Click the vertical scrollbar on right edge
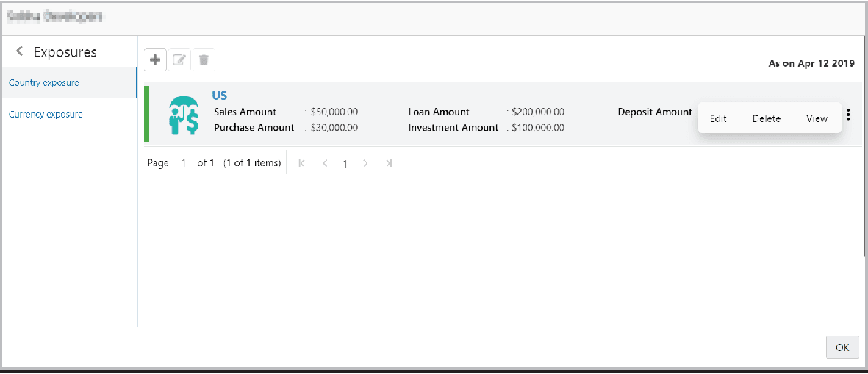868x374 pixels. pos(865,147)
